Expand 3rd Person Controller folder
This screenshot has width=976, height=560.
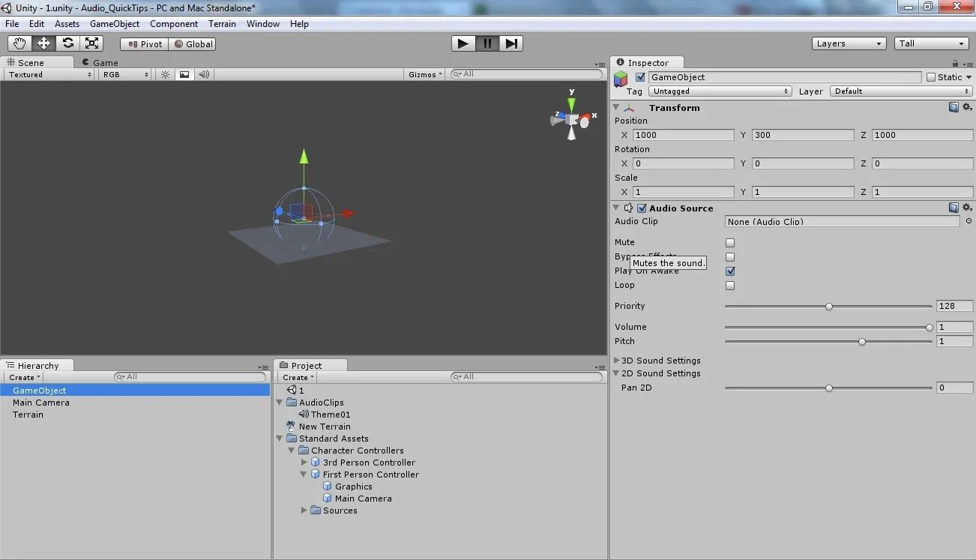304,463
